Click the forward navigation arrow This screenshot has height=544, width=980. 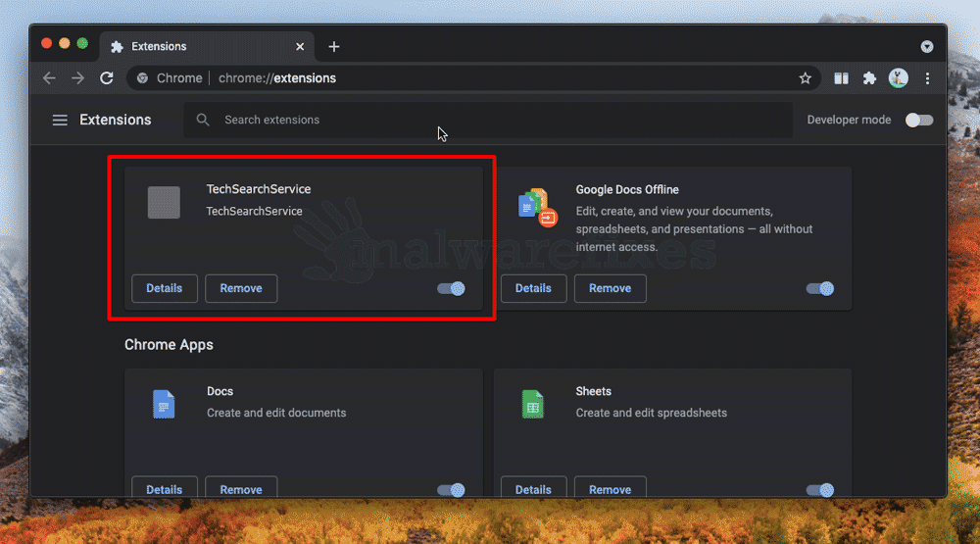[x=77, y=78]
